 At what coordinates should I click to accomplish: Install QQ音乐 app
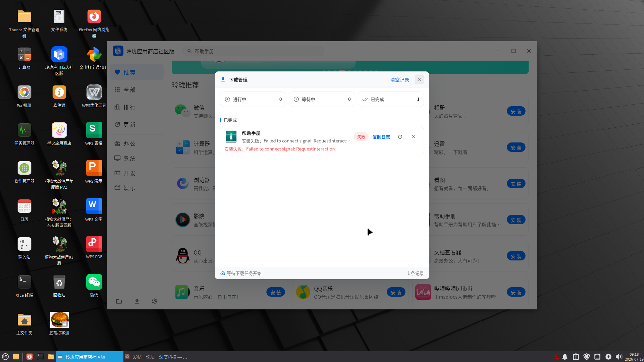click(x=396, y=292)
